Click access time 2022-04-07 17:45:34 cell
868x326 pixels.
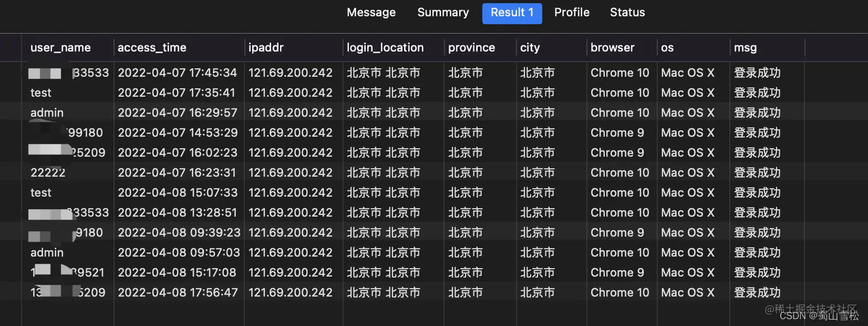[177, 73]
